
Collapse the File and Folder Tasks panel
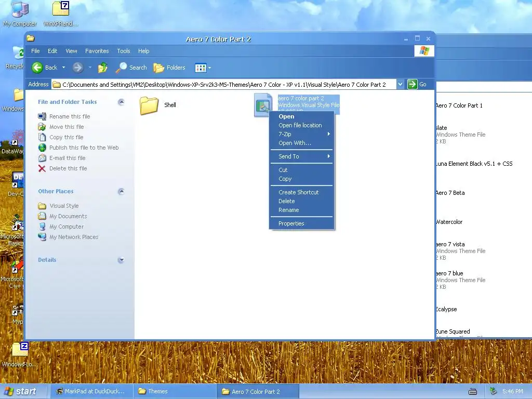tap(121, 102)
